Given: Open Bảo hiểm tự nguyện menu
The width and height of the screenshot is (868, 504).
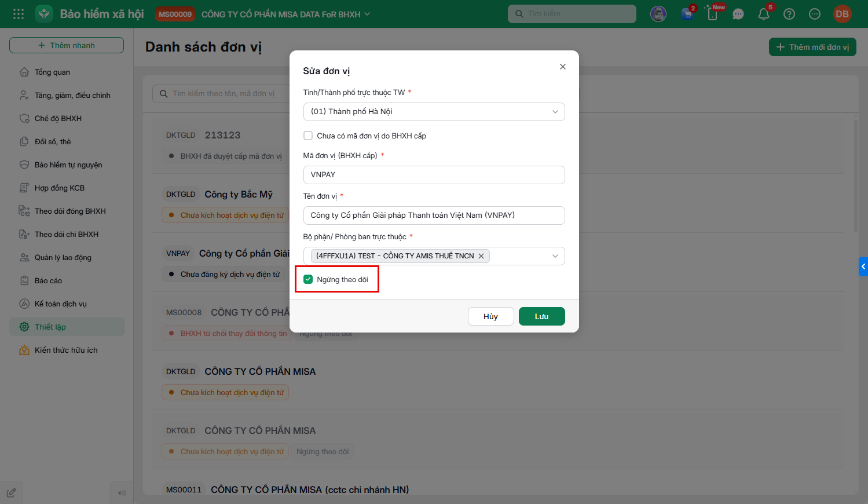Looking at the screenshot, I should (x=67, y=165).
